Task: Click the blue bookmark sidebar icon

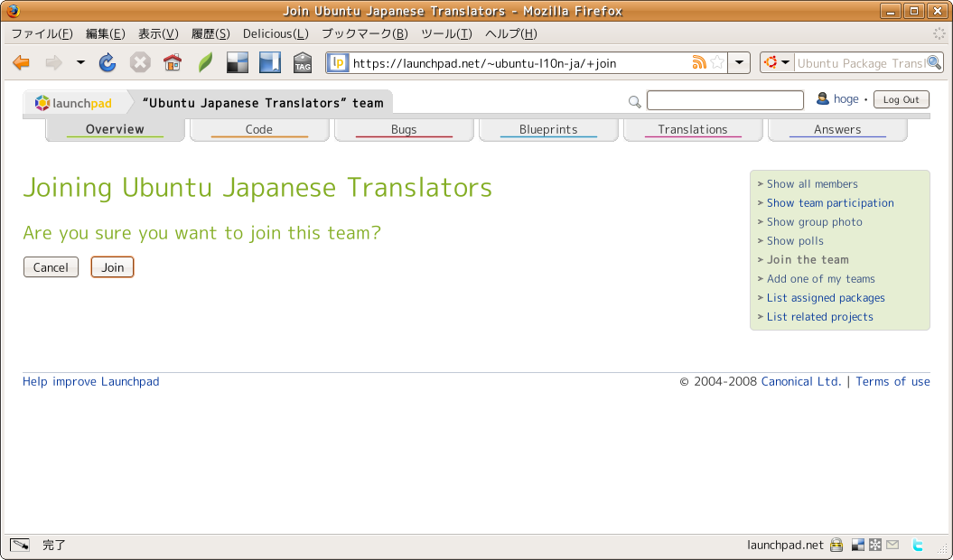Action: coord(270,62)
